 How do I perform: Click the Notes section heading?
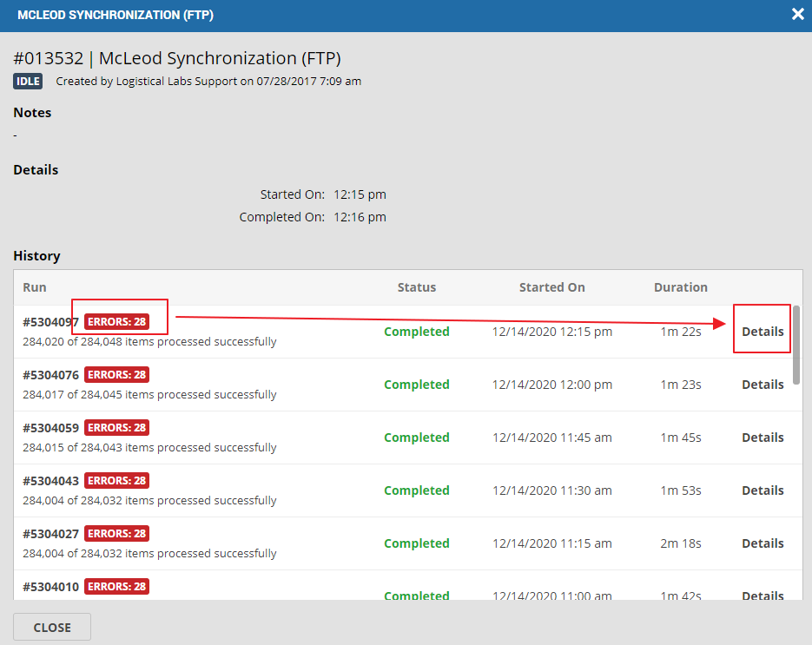pyautogui.click(x=32, y=112)
